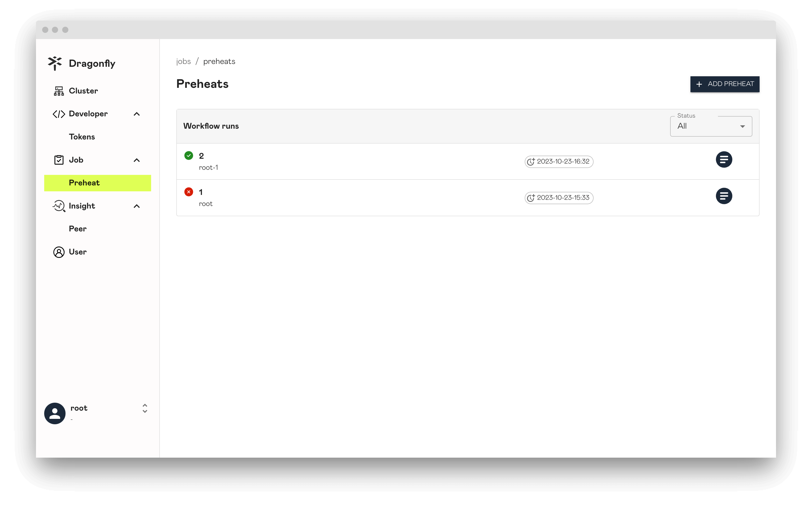The height and width of the screenshot is (509, 812).
Task: Collapse the Job menu section
Action: point(137,160)
